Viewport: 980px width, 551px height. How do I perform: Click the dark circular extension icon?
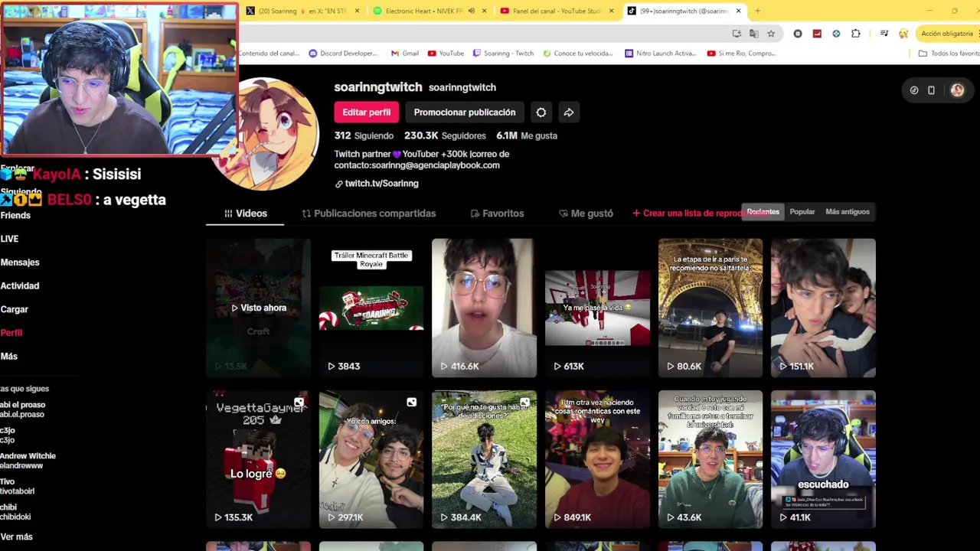click(x=798, y=34)
